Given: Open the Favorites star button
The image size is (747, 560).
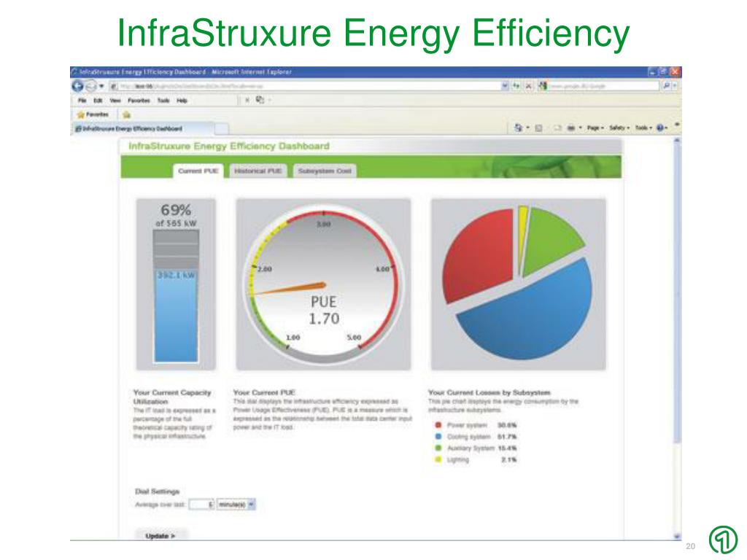Looking at the screenshot, I should (x=93, y=114).
